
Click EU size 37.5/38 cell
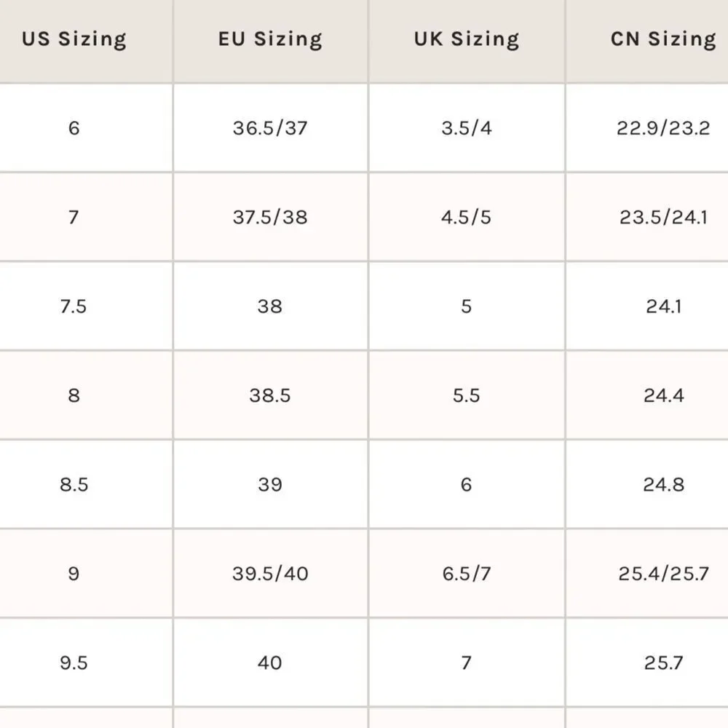click(x=270, y=217)
